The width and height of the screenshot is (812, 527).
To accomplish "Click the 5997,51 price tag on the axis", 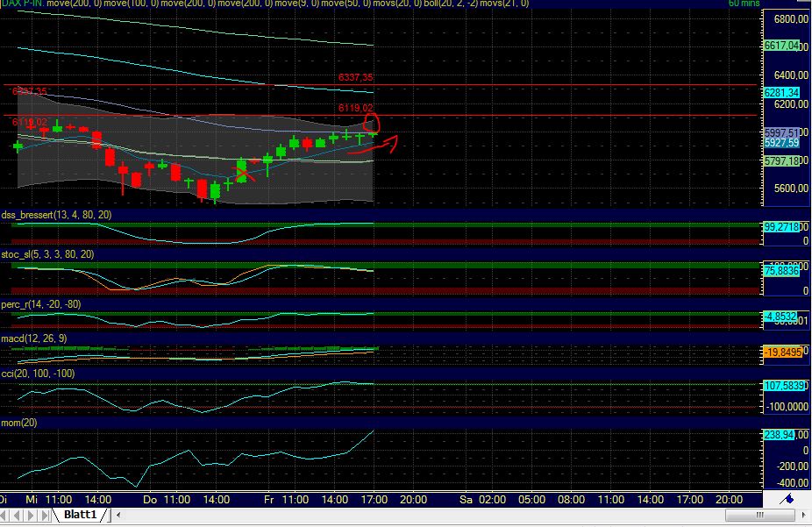I will click(781, 133).
